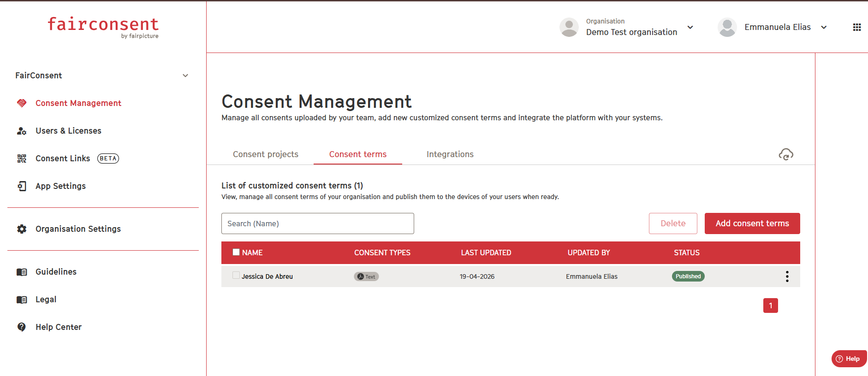Screen dimensions: 868x376
Task: Sort by UPDATED BY column header
Action: (589, 253)
